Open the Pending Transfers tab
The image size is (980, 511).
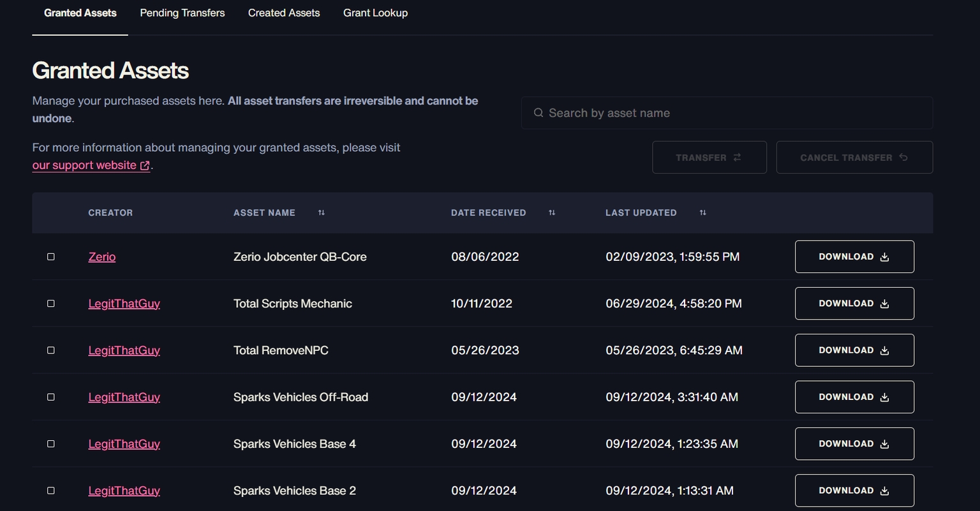[x=182, y=13]
